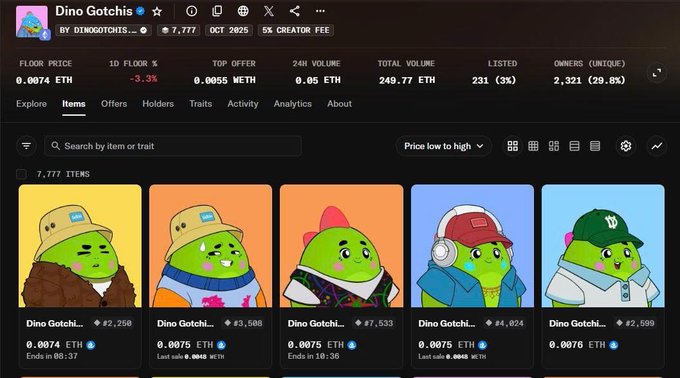Click the owners 2,321 (29.8%) value
Viewport: 680px width, 378px height.
(x=589, y=80)
